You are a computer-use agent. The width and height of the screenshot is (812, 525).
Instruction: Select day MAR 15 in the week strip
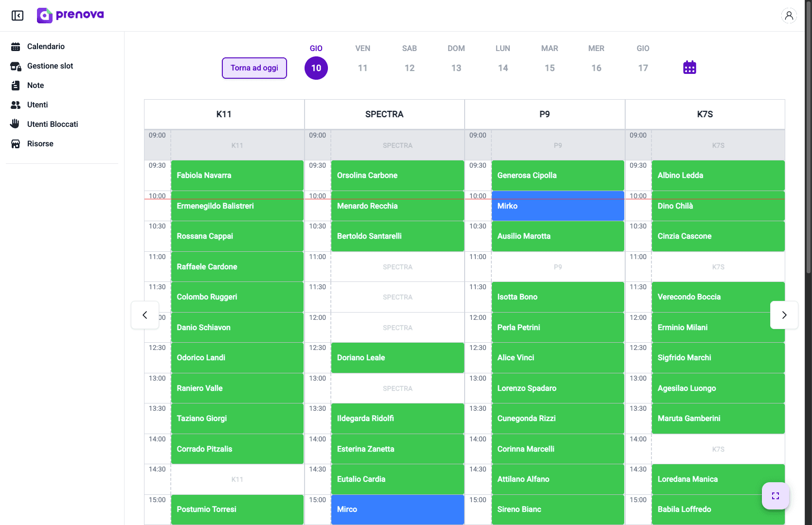(549, 68)
